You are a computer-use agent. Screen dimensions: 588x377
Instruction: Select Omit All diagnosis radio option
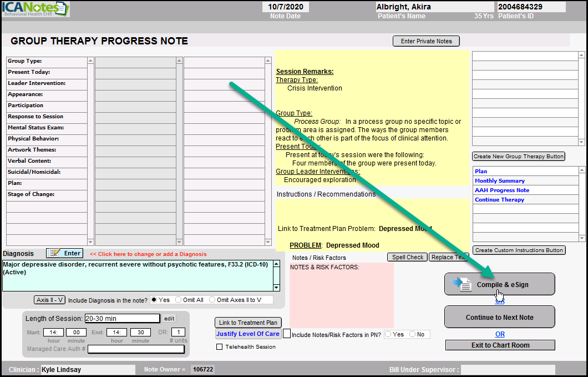click(178, 300)
